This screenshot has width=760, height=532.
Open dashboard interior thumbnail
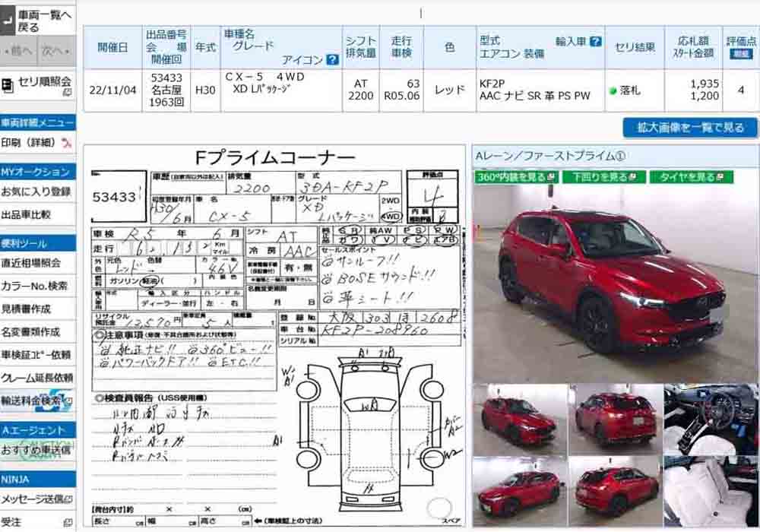click(x=711, y=420)
